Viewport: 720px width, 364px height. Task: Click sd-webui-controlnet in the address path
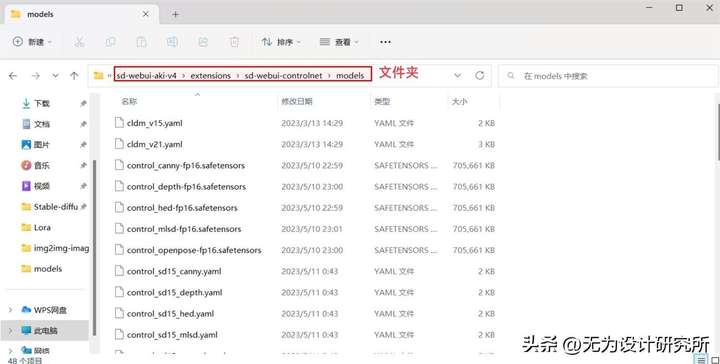pyautogui.click(x=283, y=75)
